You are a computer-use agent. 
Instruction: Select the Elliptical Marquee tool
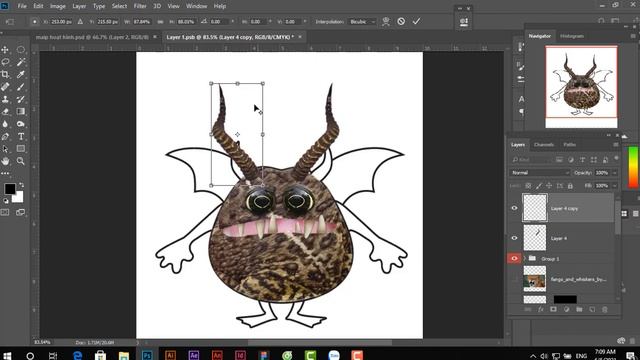coord(20,50)
